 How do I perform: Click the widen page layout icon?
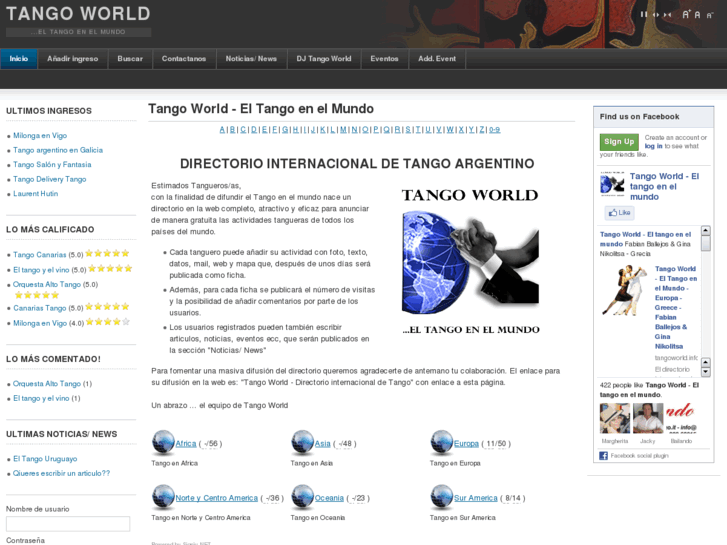point(656,14)
